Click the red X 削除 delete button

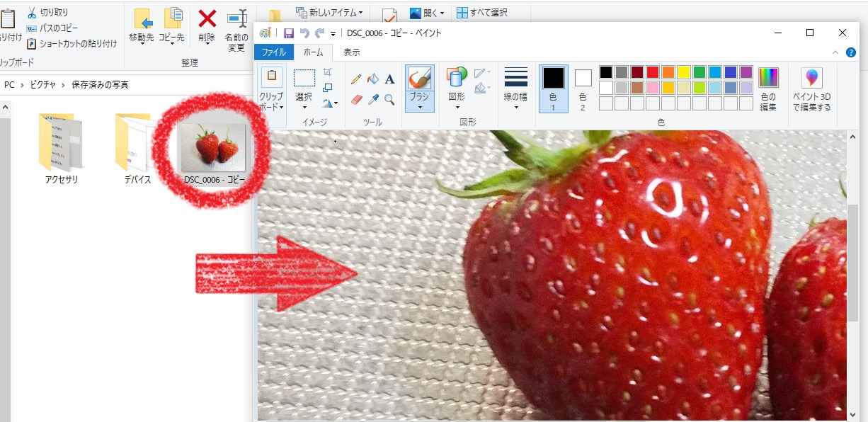click(207, 28)
